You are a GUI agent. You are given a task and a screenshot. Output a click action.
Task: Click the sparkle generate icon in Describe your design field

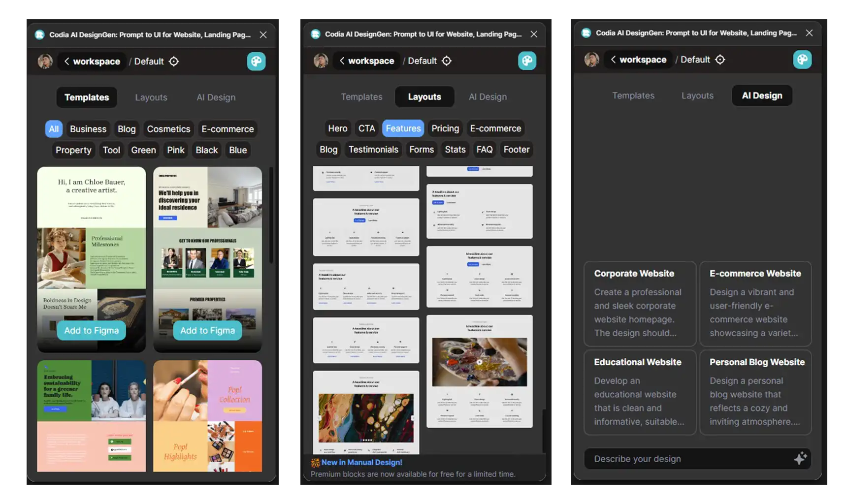pyautogui.click(x=800, y=459)
